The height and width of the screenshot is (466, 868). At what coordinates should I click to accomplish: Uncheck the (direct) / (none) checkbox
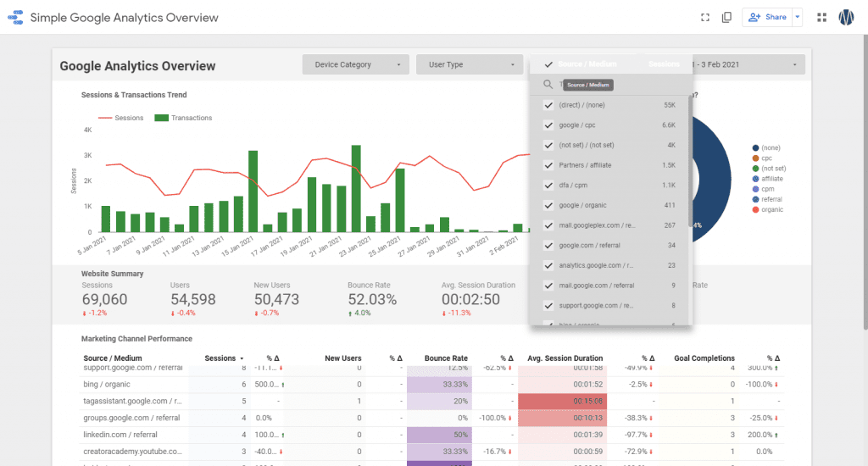[548, 105]
